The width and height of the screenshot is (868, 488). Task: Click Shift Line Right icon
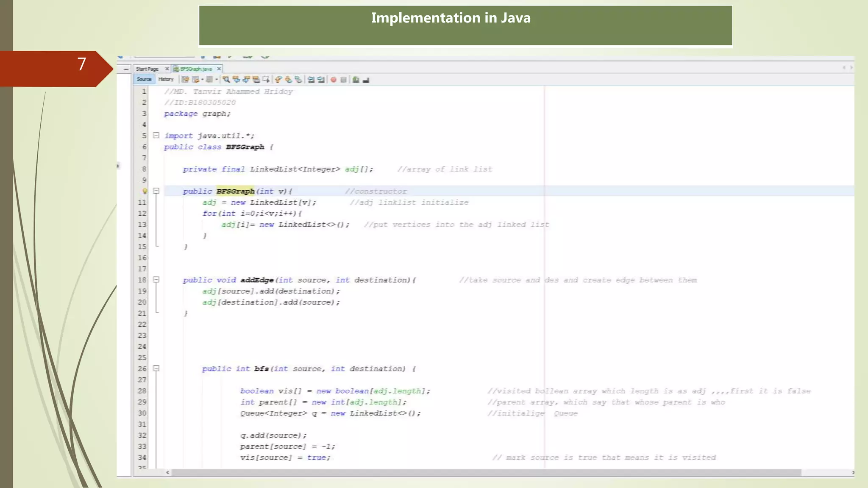(321, 80)
